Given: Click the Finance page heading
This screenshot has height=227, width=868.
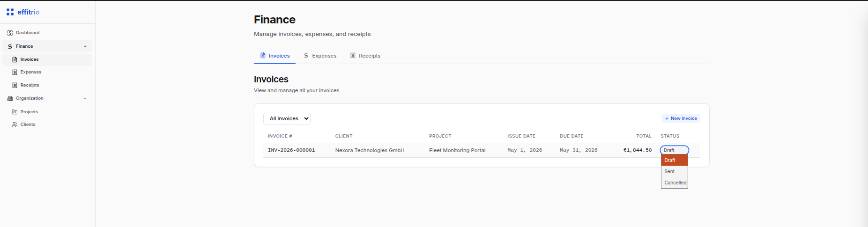Looking at the screenshot, I should tap(274, 20).
